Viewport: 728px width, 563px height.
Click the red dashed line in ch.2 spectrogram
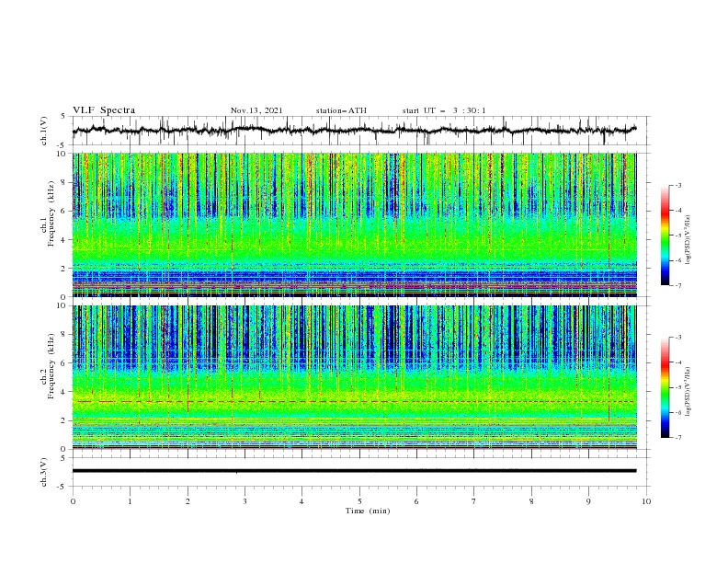354,401
